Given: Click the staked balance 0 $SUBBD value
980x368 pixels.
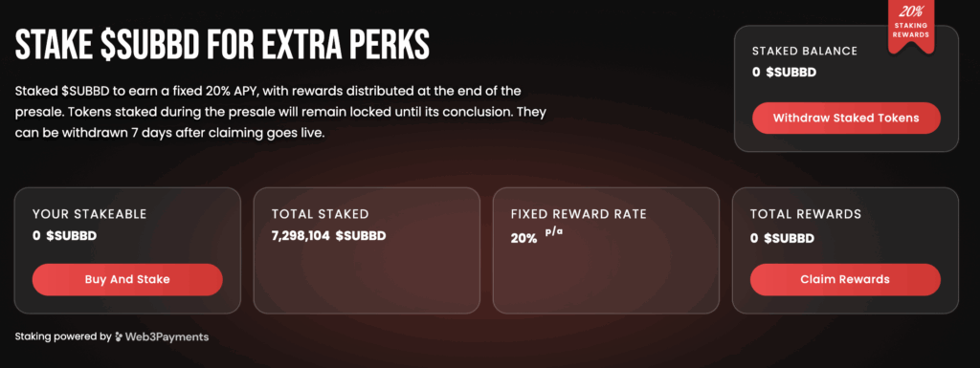Looking at the screenshot, I should 784,73.
